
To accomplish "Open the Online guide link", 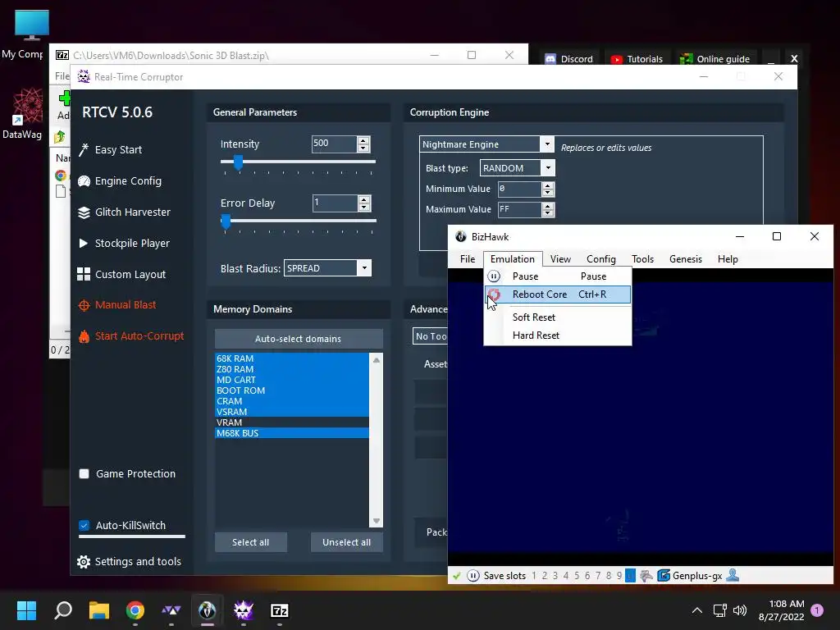I will coord(714,59).
